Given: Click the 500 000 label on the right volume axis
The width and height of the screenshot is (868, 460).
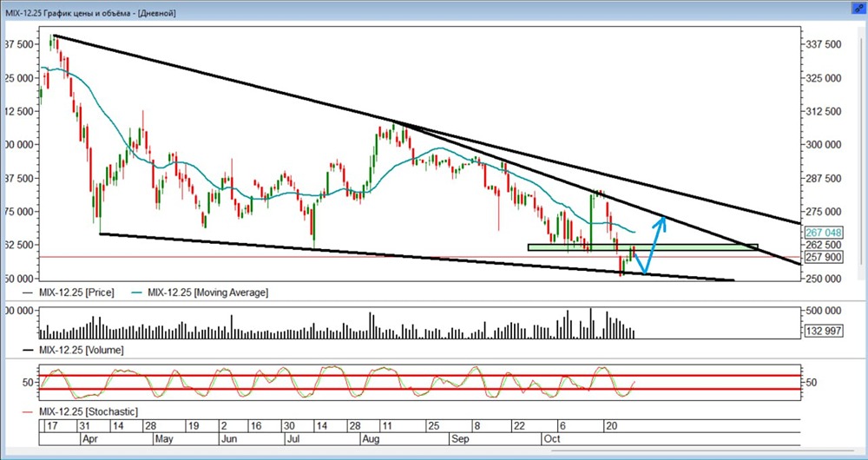Looking at the screenshot, I should coord(825,311).
